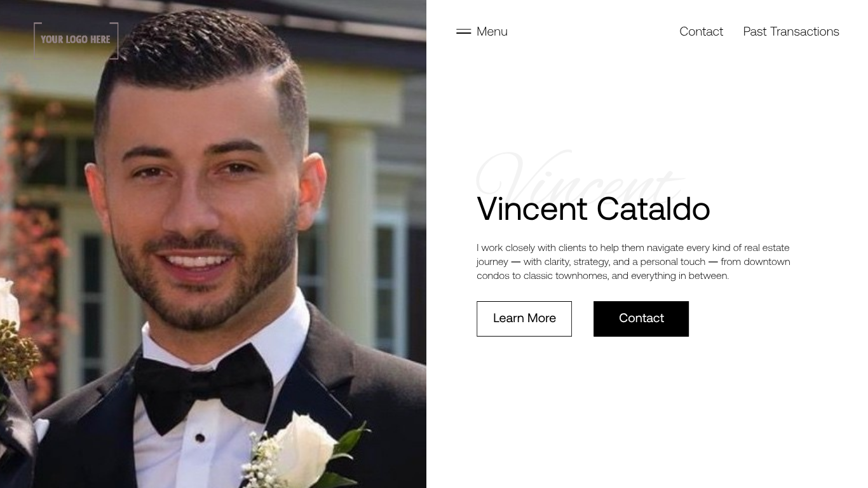Click the outlined Learn More button

pyautogui.click(x=524, y=319)
